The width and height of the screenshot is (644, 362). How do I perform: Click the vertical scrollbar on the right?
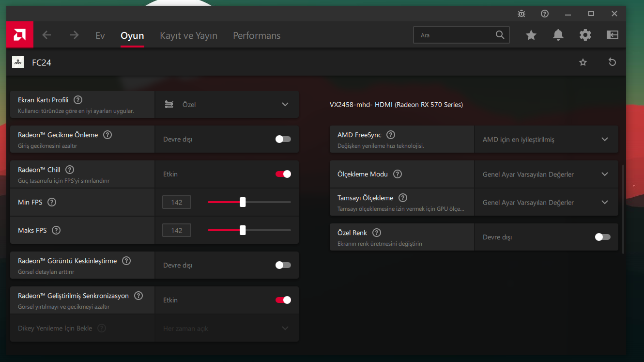(623, 209)
